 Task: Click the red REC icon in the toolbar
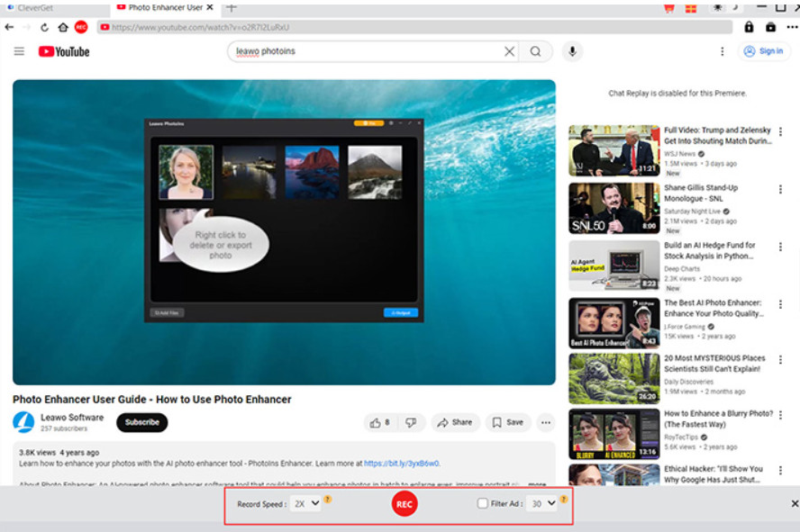click(x=81, y=27)
